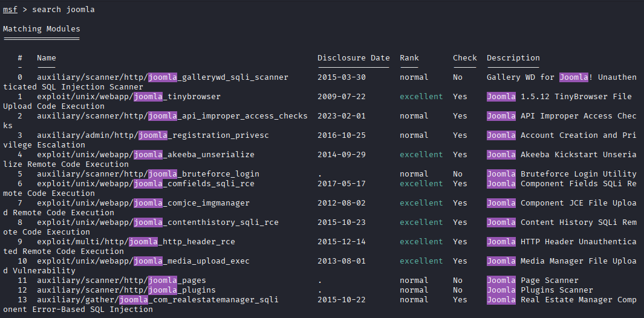Click the 2023-02-01 disclosure date

(342, 116)
